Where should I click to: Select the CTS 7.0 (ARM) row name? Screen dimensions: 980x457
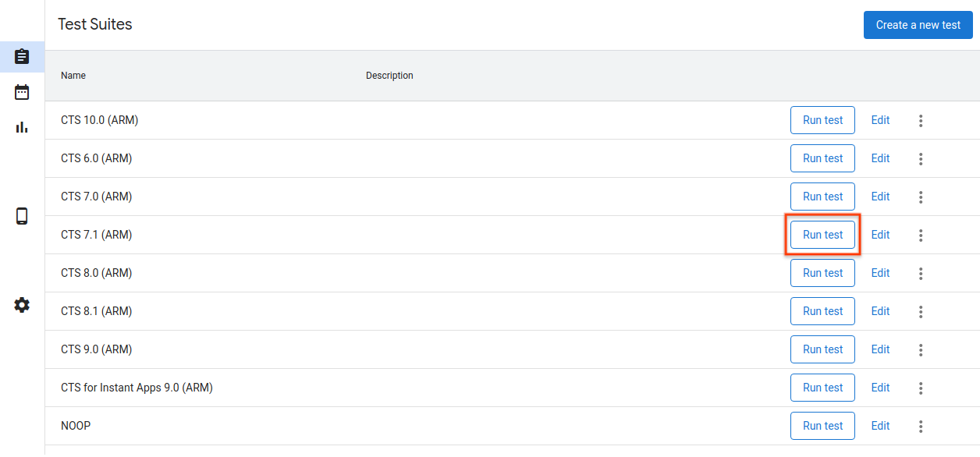click(x=97, y=197)
